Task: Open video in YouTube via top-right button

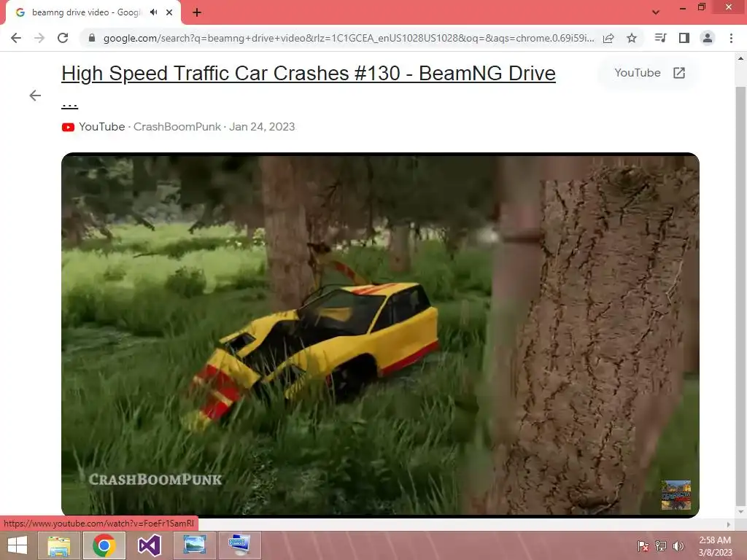Action: (x=649, y=73)
